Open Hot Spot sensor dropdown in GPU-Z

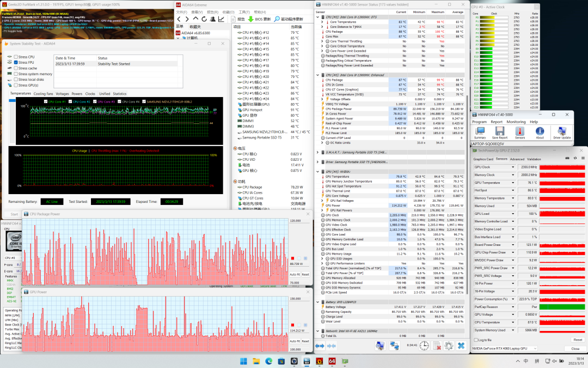coord(513,190)
